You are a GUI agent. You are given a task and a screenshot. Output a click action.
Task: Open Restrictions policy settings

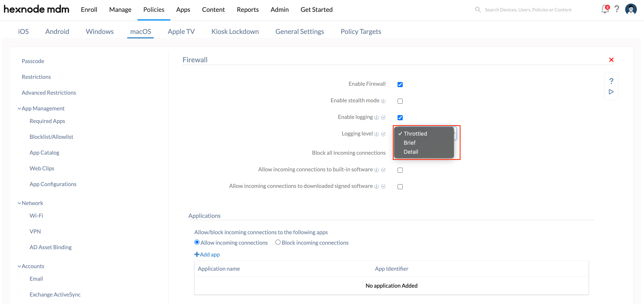36,77
